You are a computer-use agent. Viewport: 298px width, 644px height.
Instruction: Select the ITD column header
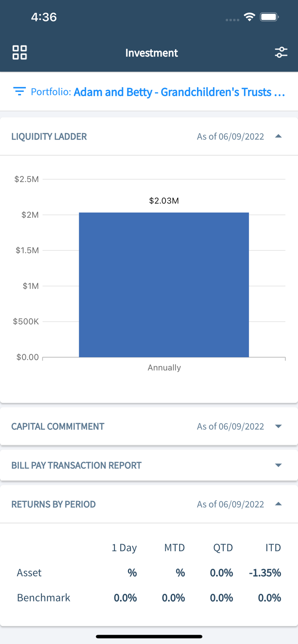pyautogui.click(x=273, y=547)
